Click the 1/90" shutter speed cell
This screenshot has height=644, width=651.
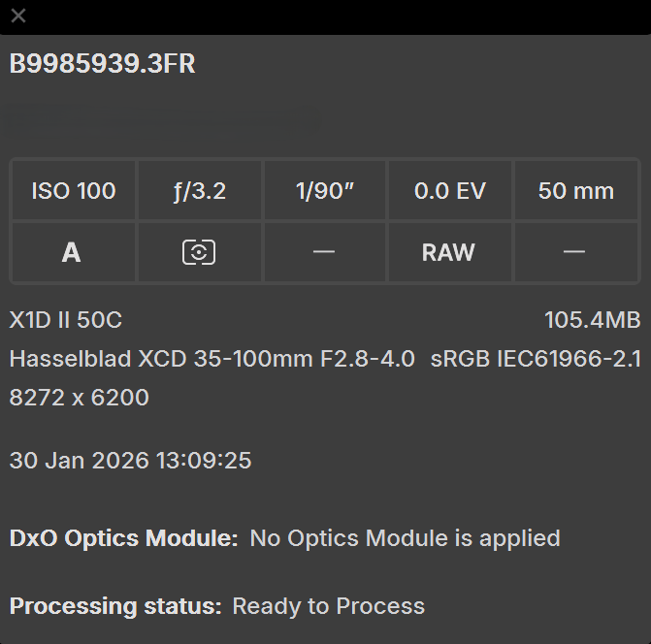325,191
